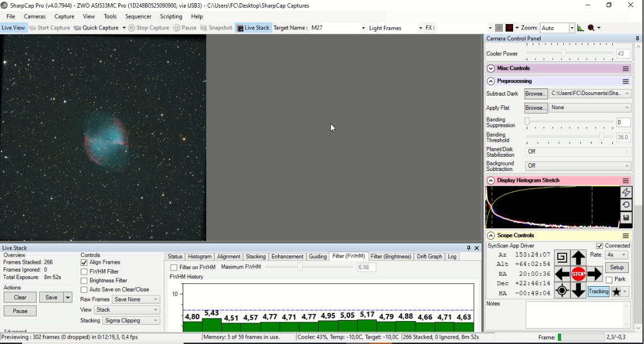Collapse the Preprocessing section
This screenshot has width=644, height=344.
tap(490, 81)
